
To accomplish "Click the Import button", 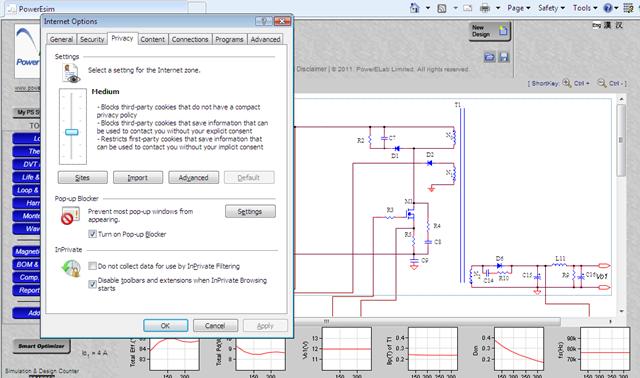I will point(138,178).
